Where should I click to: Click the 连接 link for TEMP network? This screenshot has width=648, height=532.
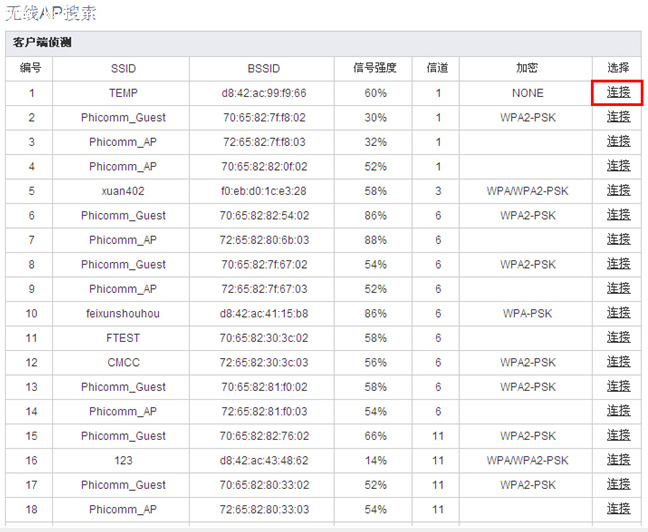pyautogui.click(x=618, y=92)
